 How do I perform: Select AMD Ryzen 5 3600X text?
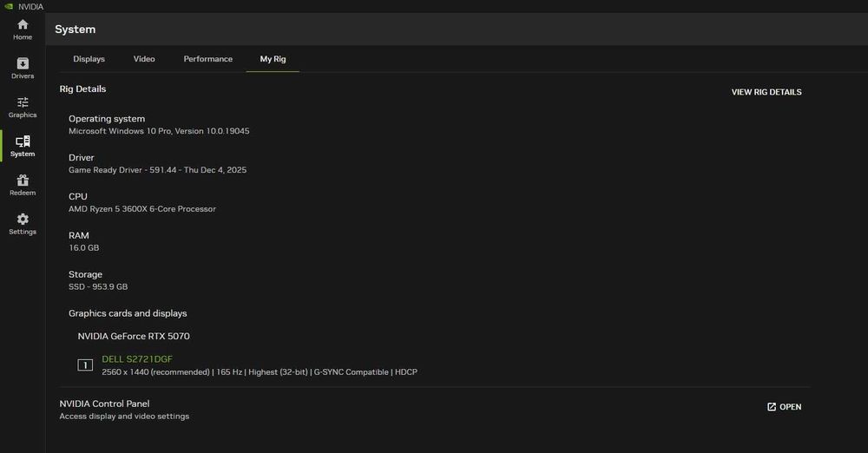click(x=142, y=209)
